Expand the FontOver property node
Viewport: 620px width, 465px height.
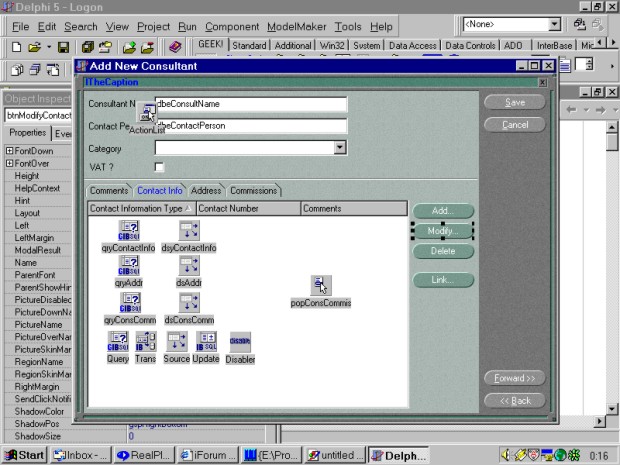click(x=9, y=163)
